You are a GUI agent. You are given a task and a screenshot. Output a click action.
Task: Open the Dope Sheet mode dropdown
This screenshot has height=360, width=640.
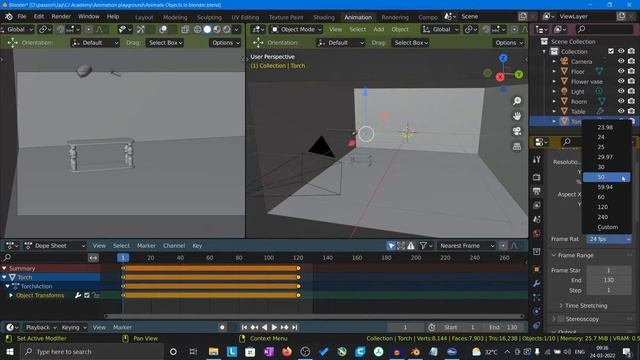coord(55,246)
